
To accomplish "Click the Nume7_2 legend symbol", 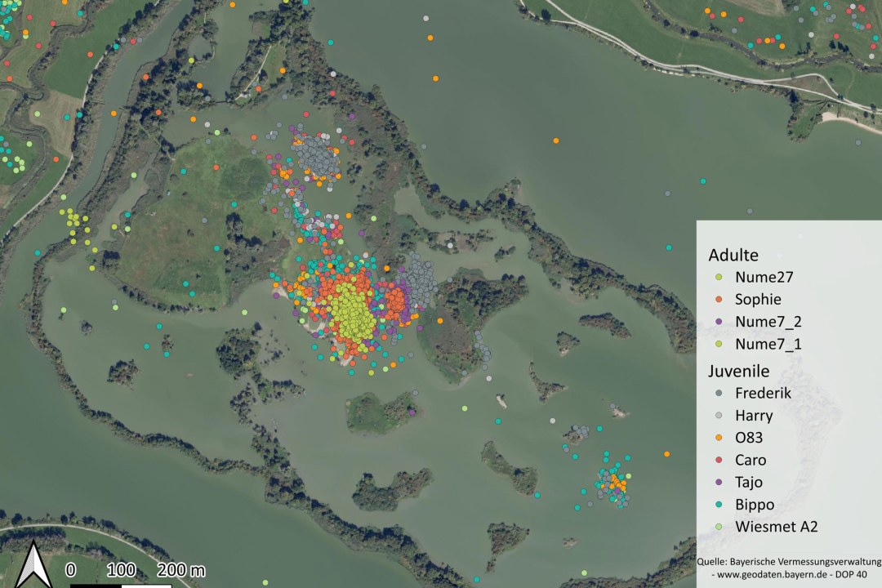I will click(x=719, y=322).
